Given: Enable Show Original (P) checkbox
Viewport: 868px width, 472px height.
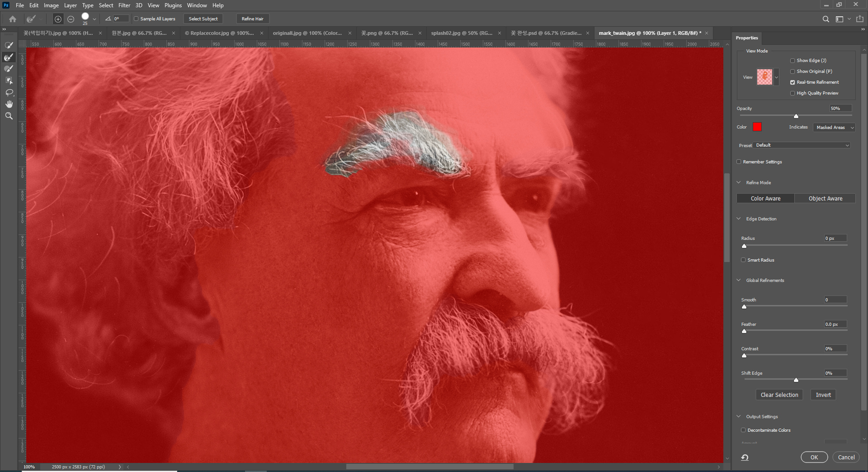Looking at the screenshot, I should 793,72.
